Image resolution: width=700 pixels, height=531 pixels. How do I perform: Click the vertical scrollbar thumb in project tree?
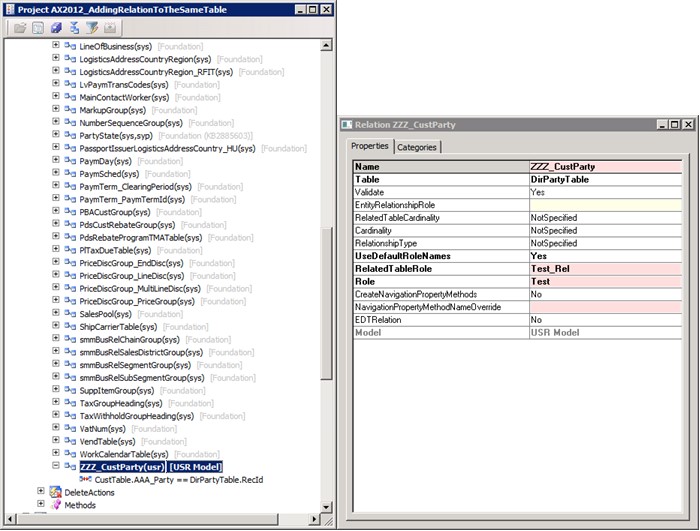coord(327,304)
